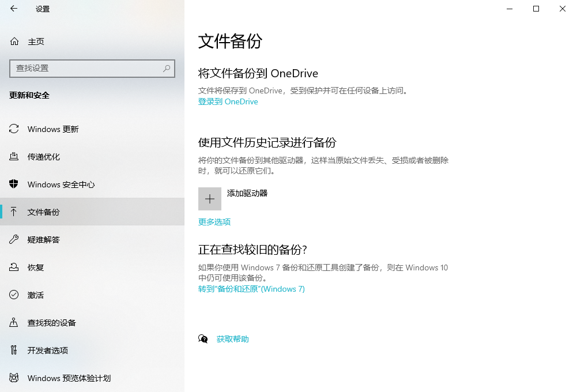573x392 pixels.
Task: Go to 激活 settings
Action: 38,295
